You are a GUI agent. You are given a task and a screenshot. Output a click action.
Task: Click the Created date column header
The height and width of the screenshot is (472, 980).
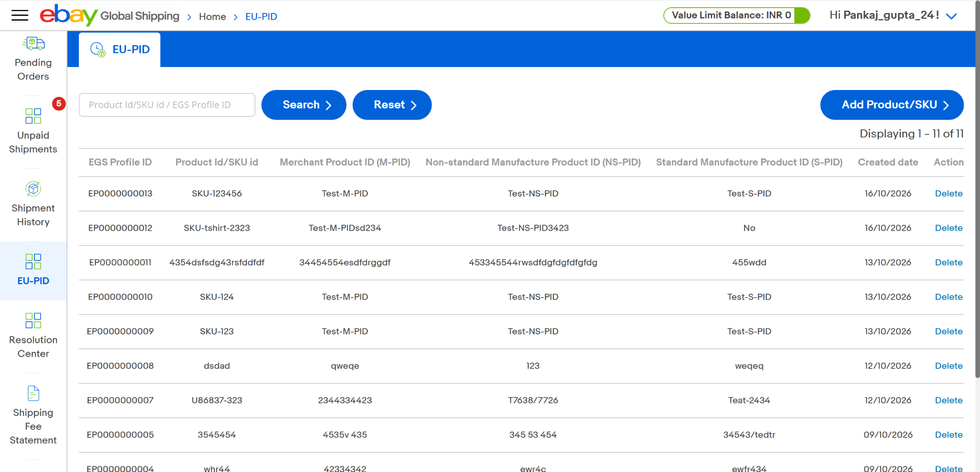click(x=888, y=162)
